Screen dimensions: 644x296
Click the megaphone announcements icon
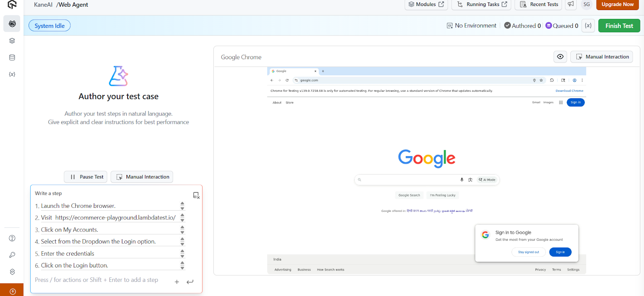571,4
